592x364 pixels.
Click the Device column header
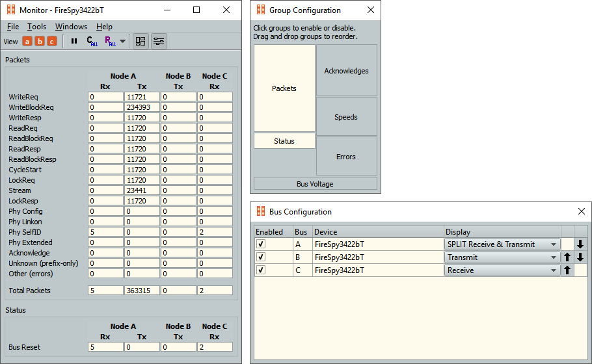[378, 231]
